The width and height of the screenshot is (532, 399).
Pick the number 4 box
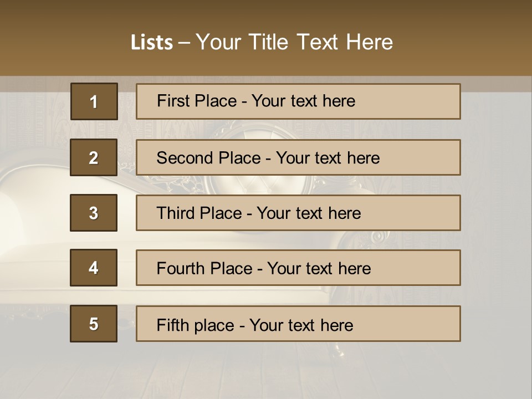click(94, 268)
